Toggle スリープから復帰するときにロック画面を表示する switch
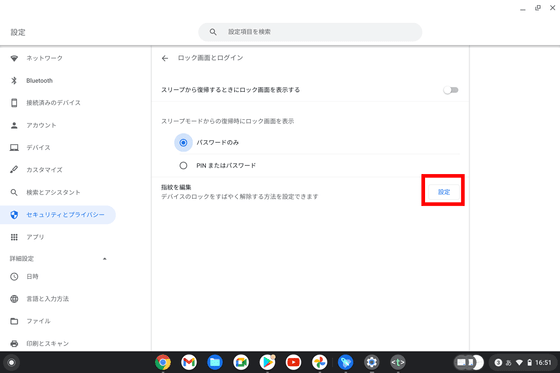 point(451,90)
